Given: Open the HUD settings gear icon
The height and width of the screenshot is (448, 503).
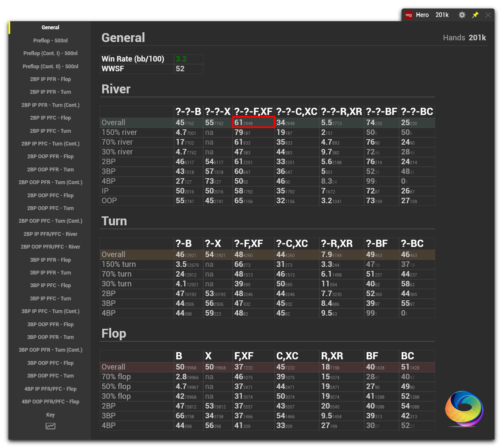Looking at the screenshot, I should [462, 14].
